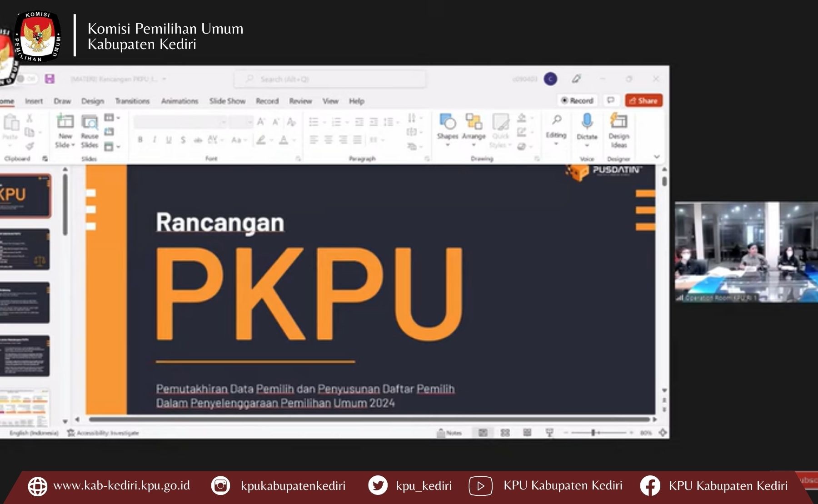
Task: Open the Slide Show tab
Action: 227,101
